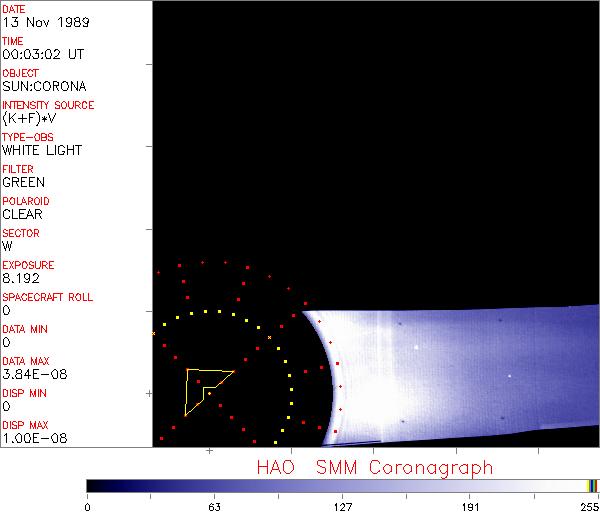Select the WHITE LIGHT observation type
This screenshot has width=600, height=512.
(x=42, y=150)
